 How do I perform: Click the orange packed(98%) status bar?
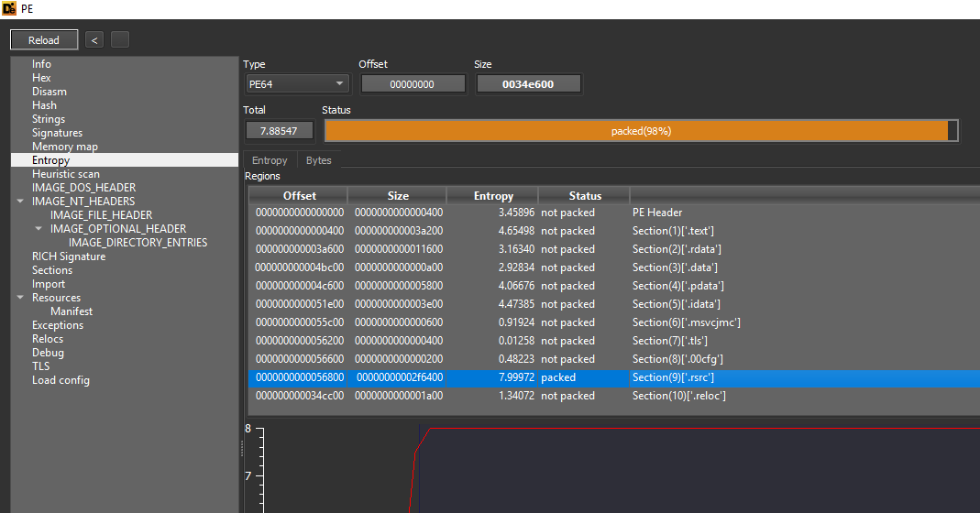(640, 131)
